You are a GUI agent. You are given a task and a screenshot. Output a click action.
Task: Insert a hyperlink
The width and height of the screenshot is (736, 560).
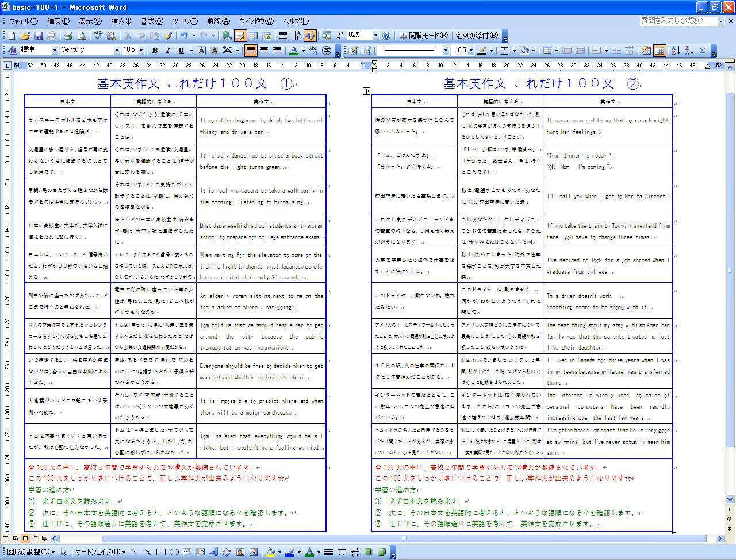[x=227, y=35]
